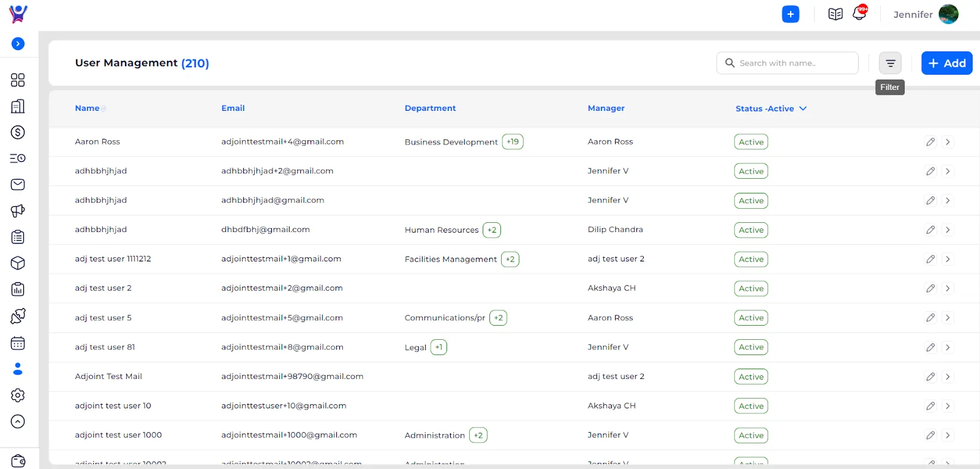Screen dimensions: 980x469
Task: Expand the +2 badge beside Administration
Action: coord(478,435)
